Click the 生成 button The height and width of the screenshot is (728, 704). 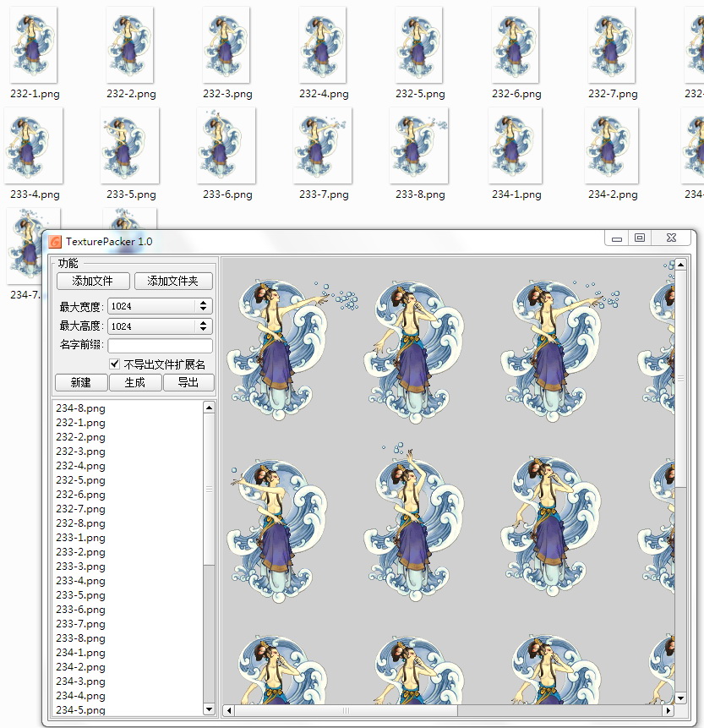click(135, 382)
